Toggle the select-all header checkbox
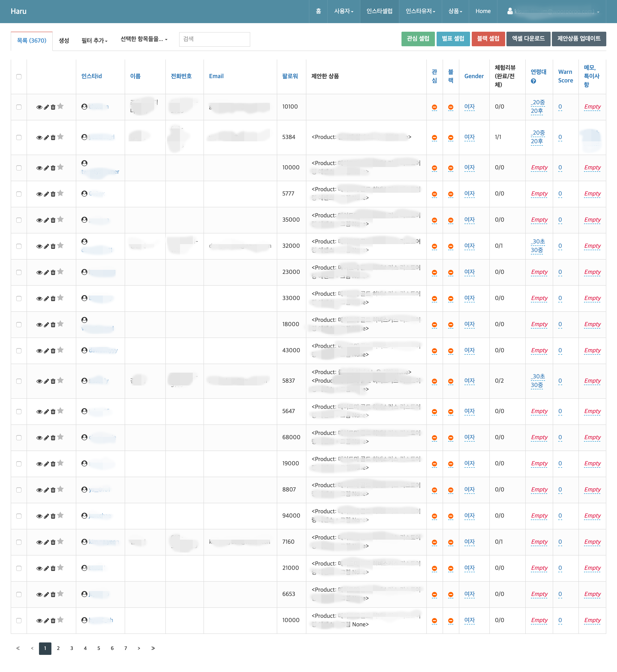This screenshot has height=672, width=617. click(x=19, y=77)
